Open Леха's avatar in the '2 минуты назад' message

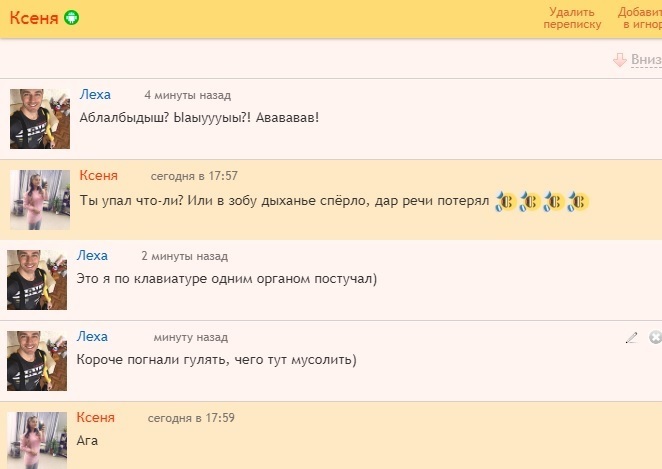click(37, 280)
